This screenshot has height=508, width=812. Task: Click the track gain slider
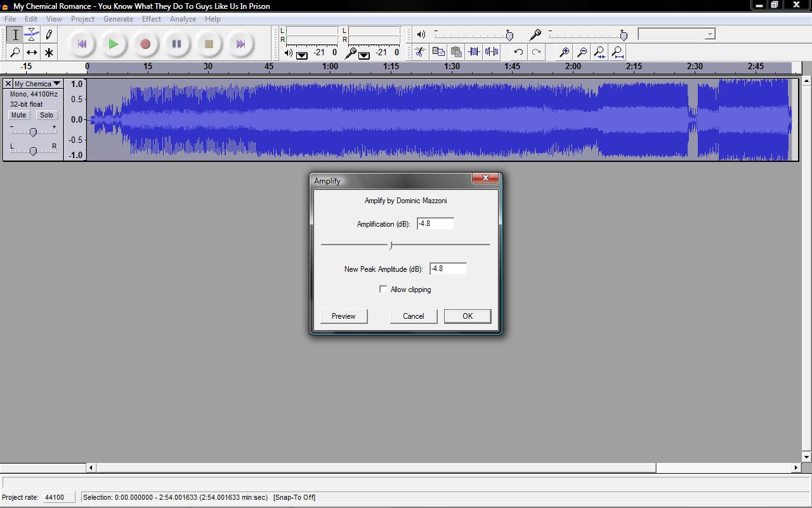tap(33, 131)
